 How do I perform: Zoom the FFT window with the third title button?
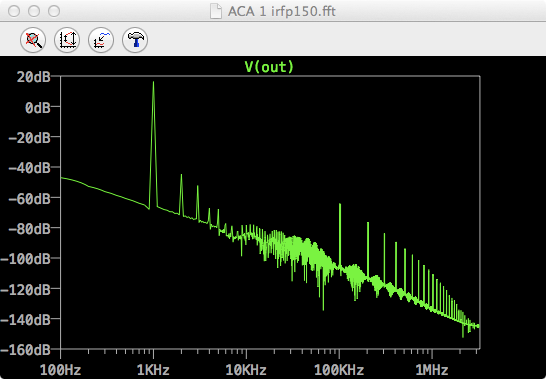54,11
